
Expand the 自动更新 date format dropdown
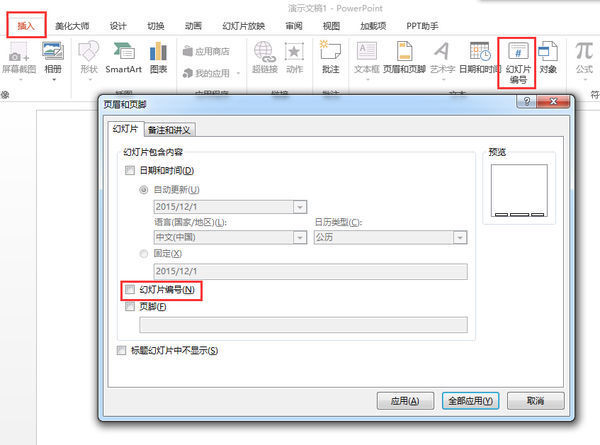300,206
